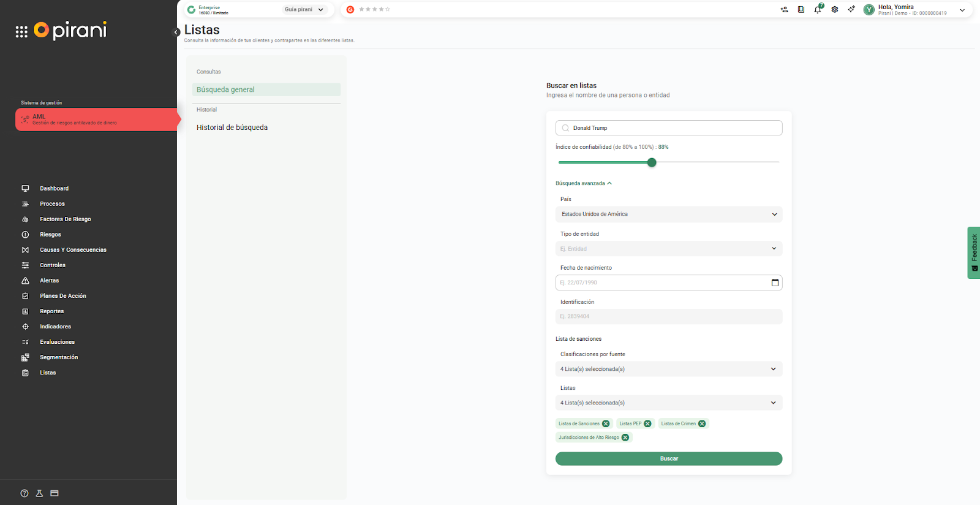This screenshot has height=505, width=980.
Task: Remove the Jurisdicciones de Alto Riesgo tag
Action: click(x=625, y=438)
